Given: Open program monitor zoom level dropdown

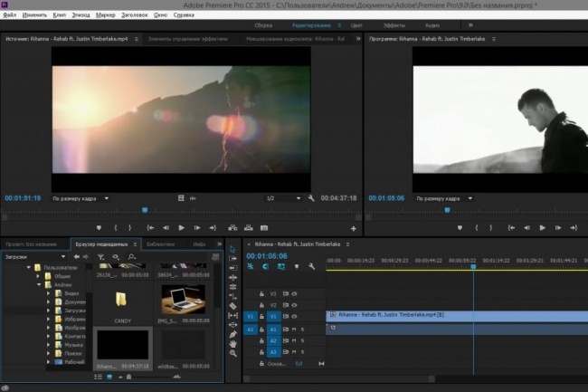Looking at the screenshot, I should point(444,198).
